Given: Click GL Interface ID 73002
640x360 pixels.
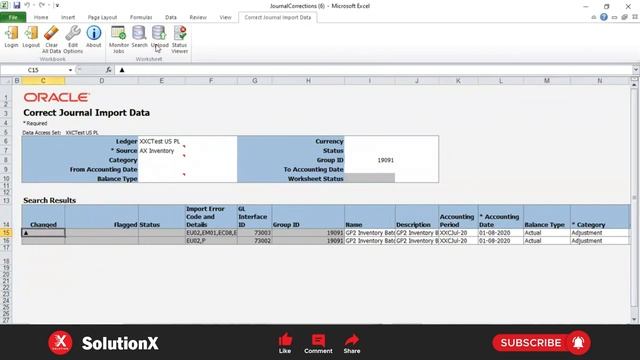Looking at the screenshot, I should pos(255,241).
